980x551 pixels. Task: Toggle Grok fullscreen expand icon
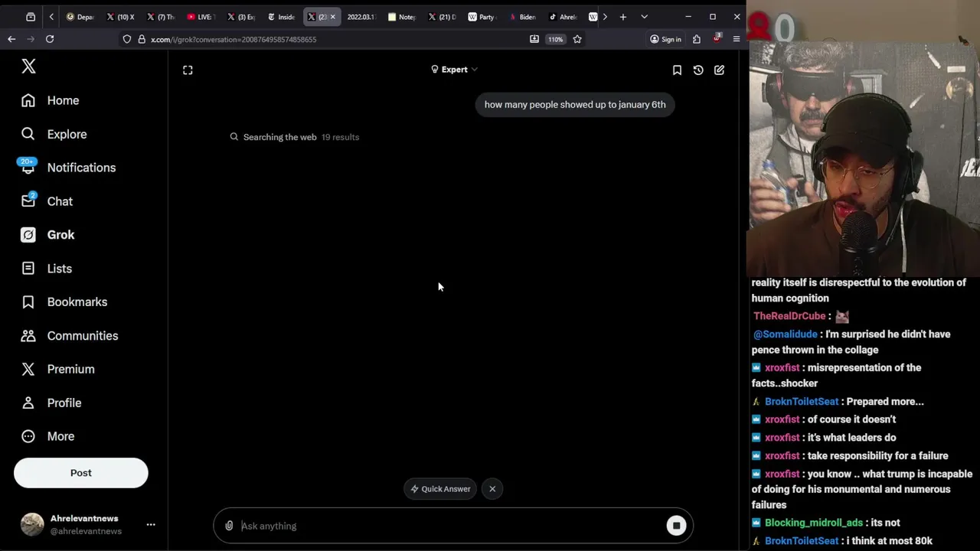(x=188, y=70)
